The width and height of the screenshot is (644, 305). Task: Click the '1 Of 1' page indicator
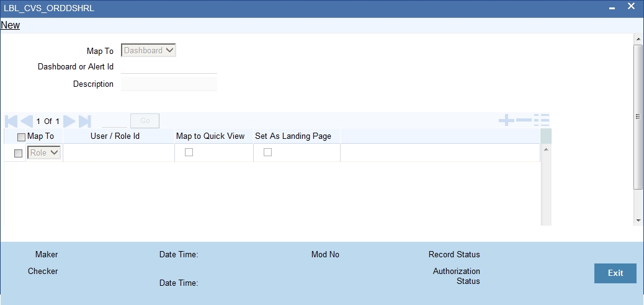48,121
